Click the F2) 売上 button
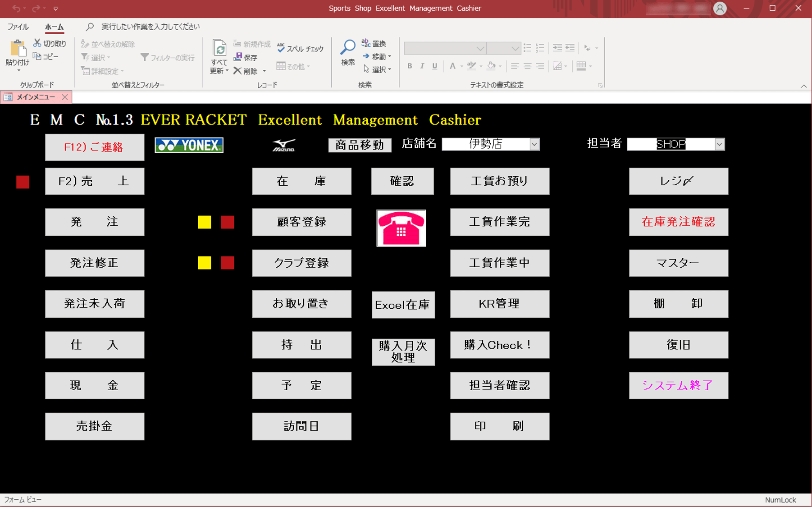The height and width of the screenshot is (507, 812). click(95, 181)
